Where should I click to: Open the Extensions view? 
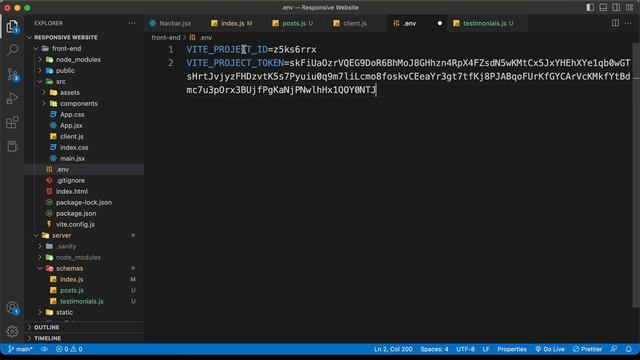point(12,122)
